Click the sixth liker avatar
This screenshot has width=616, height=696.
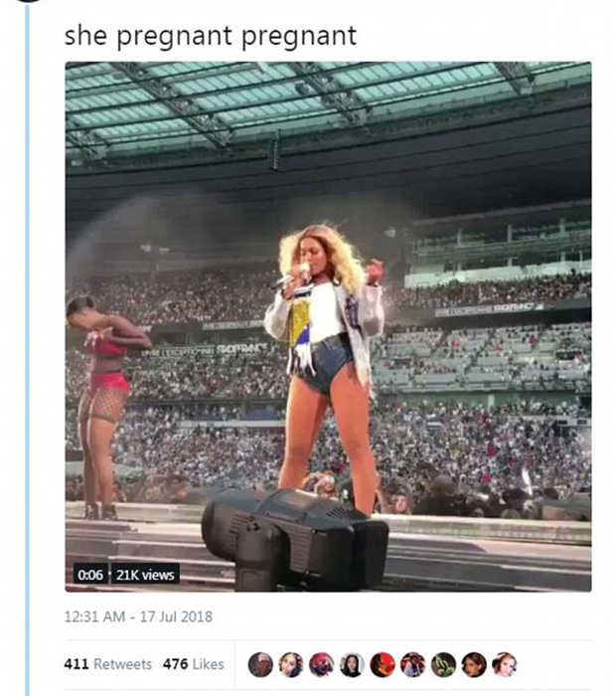[x=413, y=664]
